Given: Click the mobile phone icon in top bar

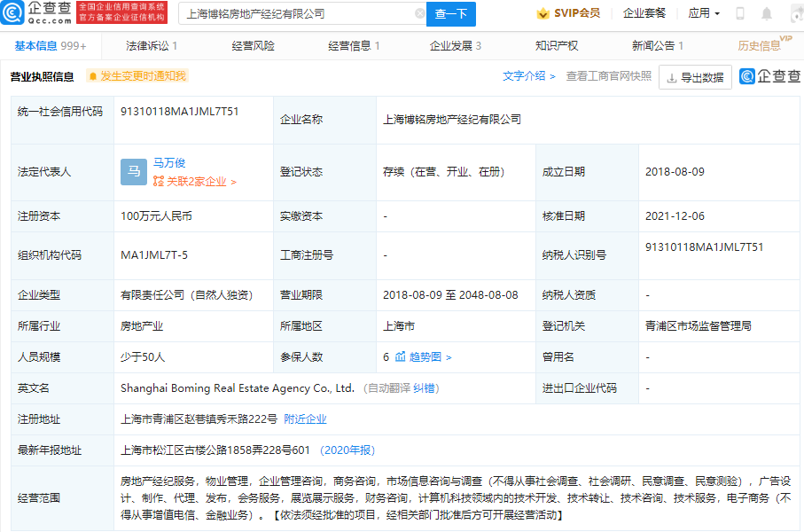Looking at the screenshot, I should [738, 13].
